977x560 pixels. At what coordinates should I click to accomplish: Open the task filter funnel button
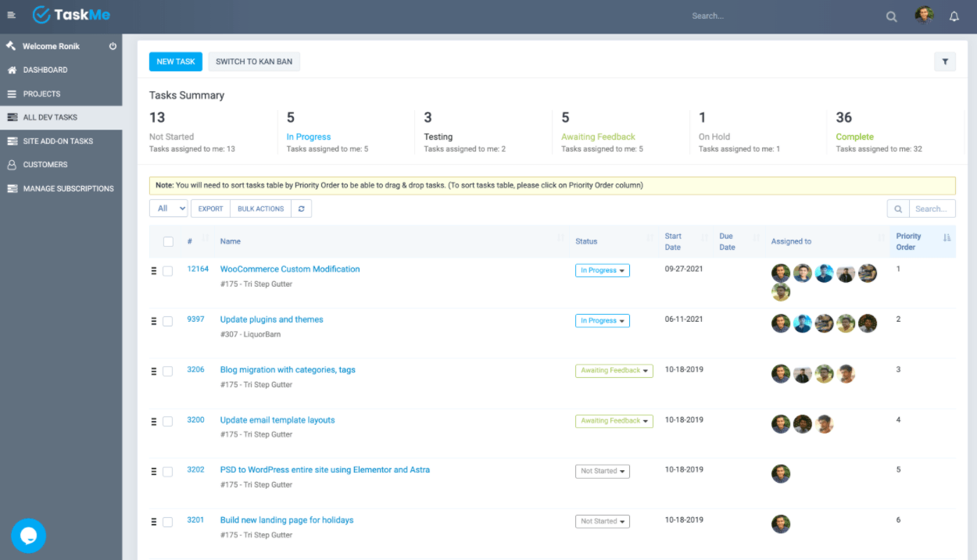945,62
